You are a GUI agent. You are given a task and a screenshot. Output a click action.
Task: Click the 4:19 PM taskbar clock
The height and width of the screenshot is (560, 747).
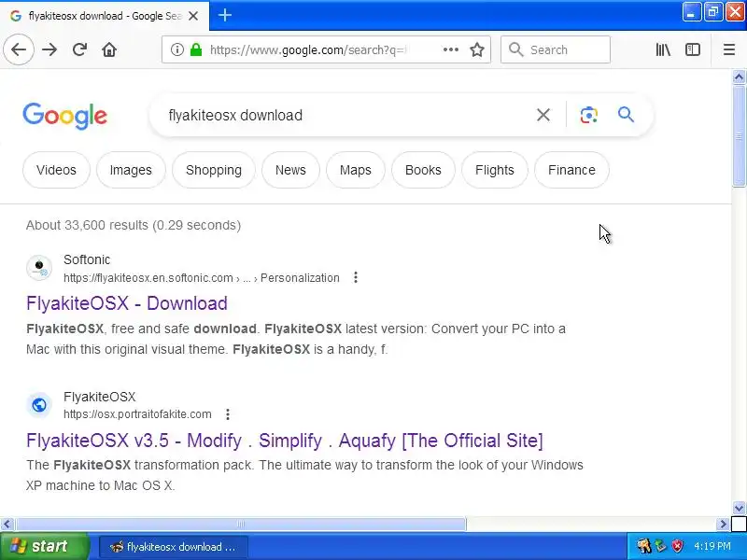tap(712, 546)
